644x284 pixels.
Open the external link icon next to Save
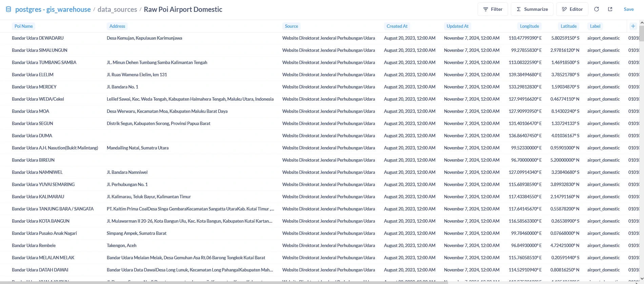point(610,9)
